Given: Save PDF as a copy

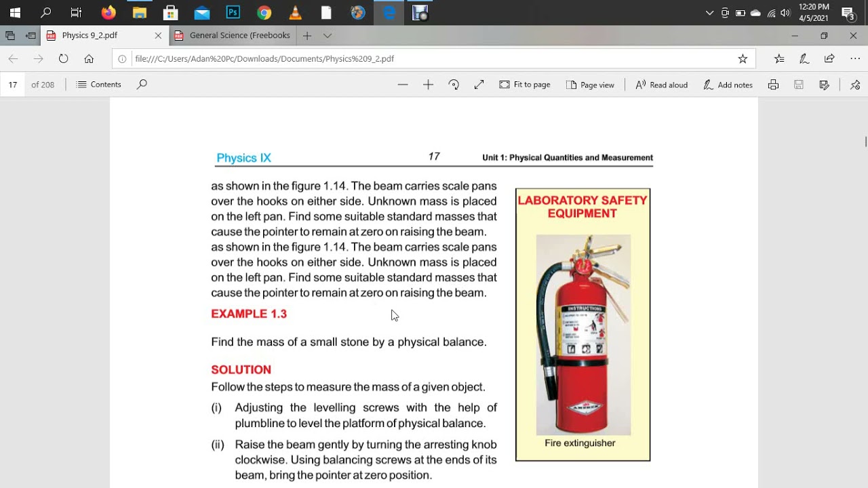Looking at the screenshot, I should [x=824, y=85].
